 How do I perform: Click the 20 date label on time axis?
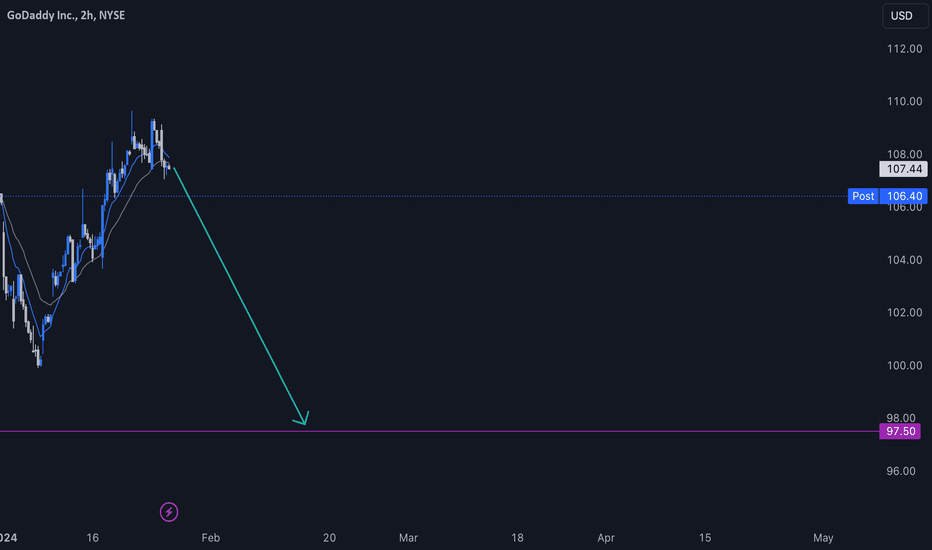tap(329, 538)
